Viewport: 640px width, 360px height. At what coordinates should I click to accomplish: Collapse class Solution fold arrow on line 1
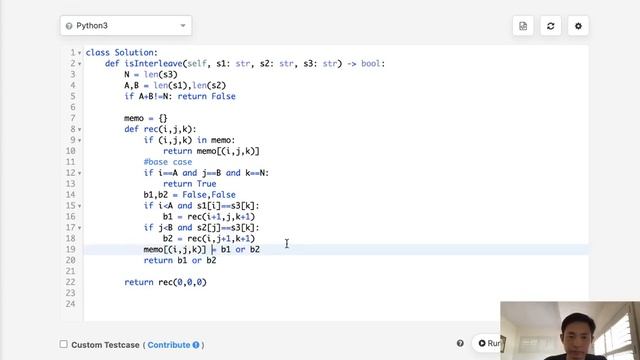click(x=80, y=53)
